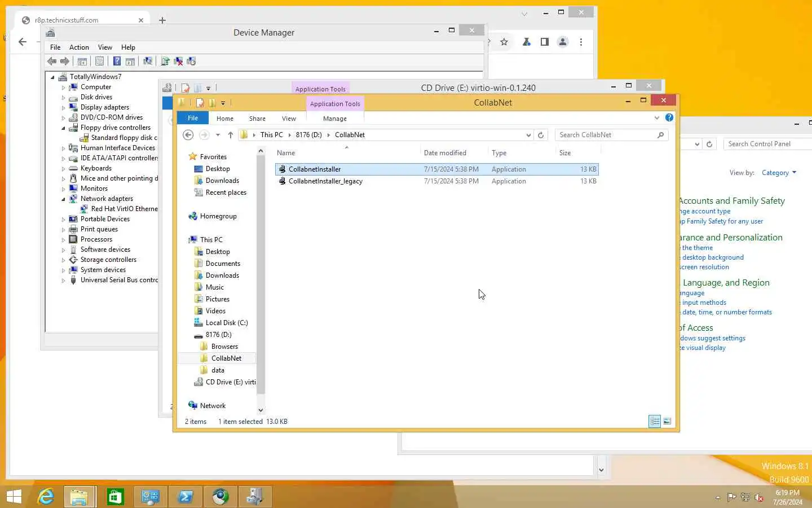Bookmark page with Chrome star icon
This screenshot has width=812, height=508.
[x=504, y=42]
